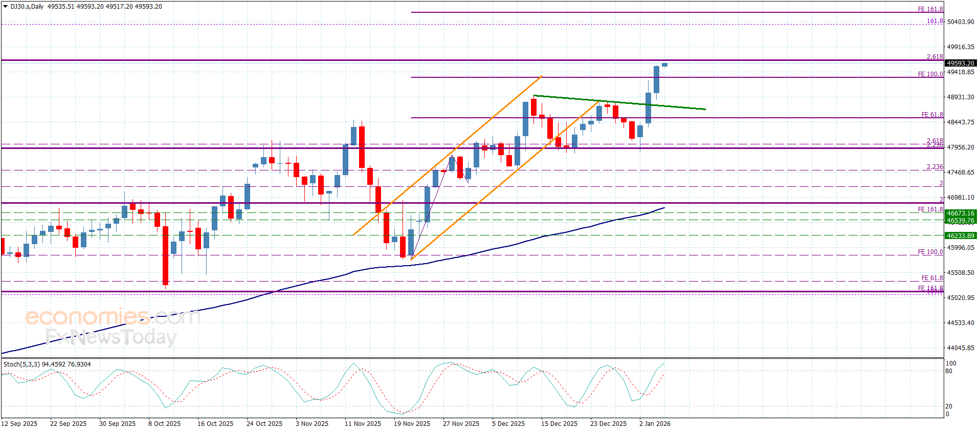This screenshot has width=980, height=430.
Task: Click the 161.8 label beside 50403.90
Action: (935, 21)
